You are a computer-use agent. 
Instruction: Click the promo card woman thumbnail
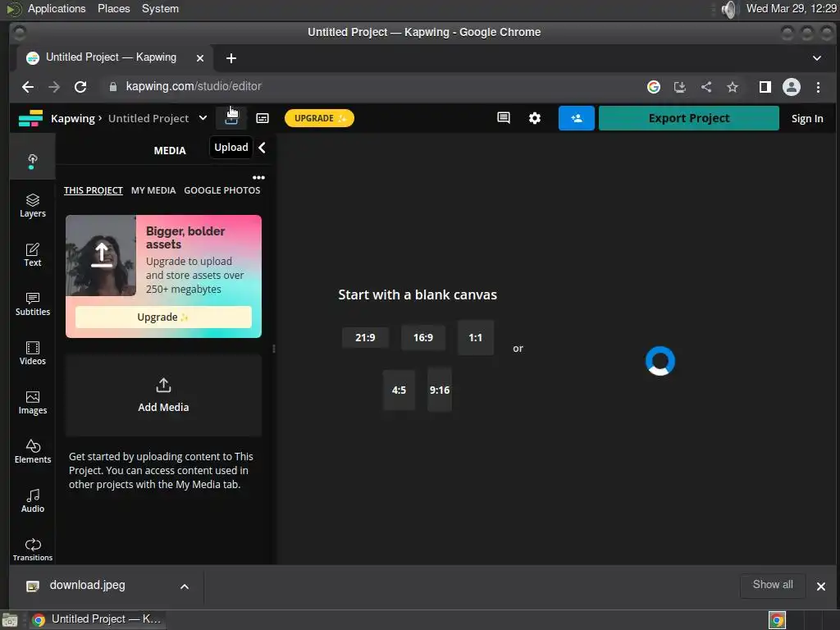(101, 256)
